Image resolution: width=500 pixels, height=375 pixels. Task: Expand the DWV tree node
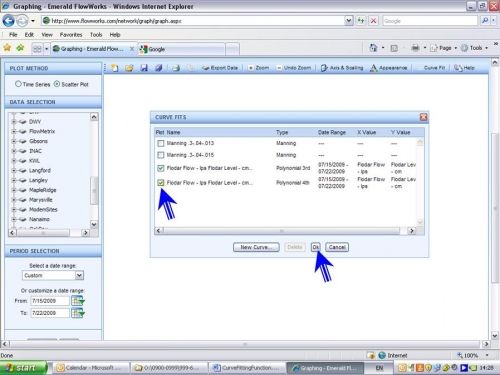pyautogui.click(x=14, y=122)
